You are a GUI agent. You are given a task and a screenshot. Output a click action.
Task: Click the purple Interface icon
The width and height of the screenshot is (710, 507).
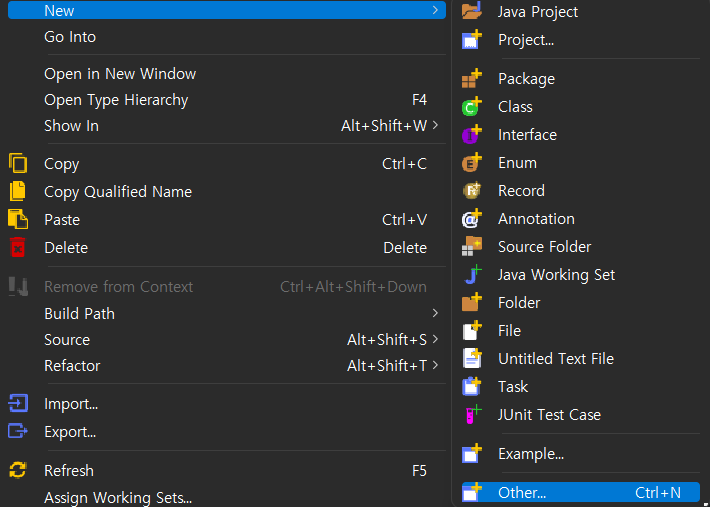coord(471,135)
